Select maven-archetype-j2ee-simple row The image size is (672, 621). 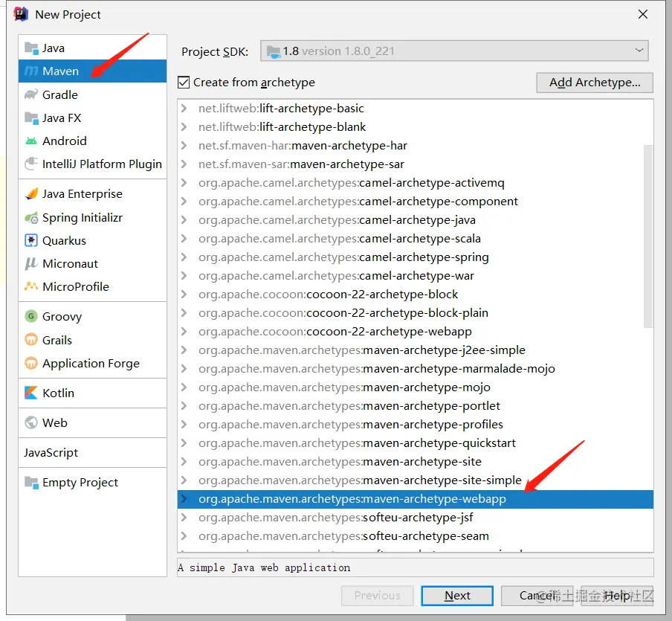pos(415,350)
